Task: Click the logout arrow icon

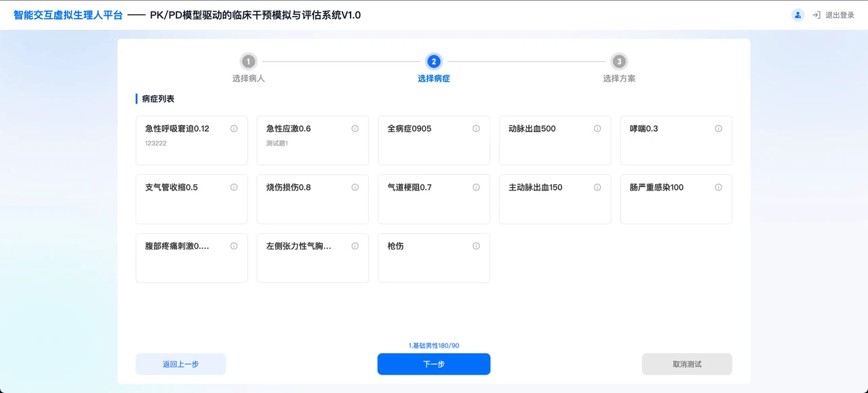Action: 816,15
